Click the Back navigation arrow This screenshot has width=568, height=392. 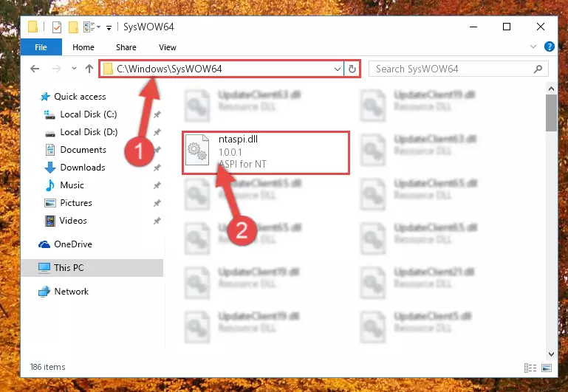pos(35,69)
